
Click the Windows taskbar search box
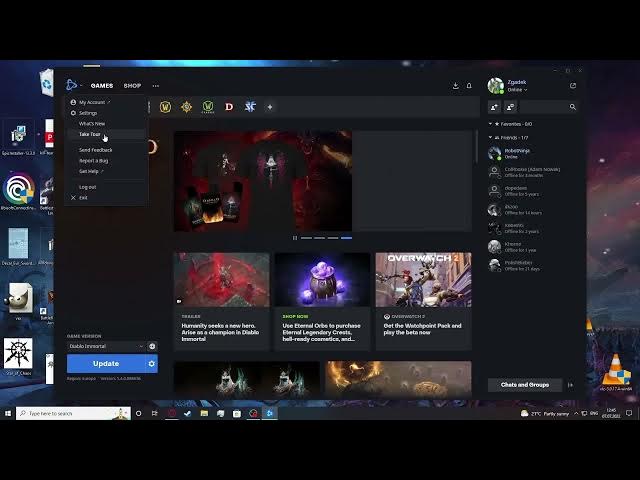[x=73, y=413]
